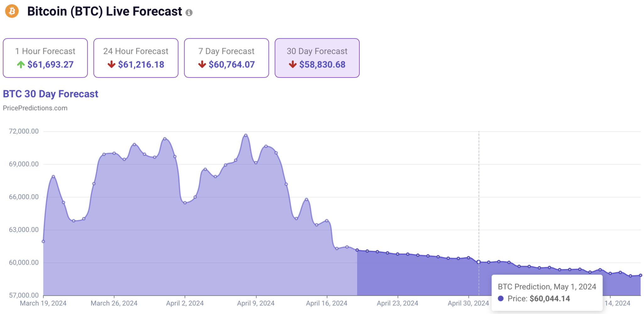This screenshot has height=314, width=644.
Task: Click the BTC 30 Day Forecast heading
Action: point(51,94)
